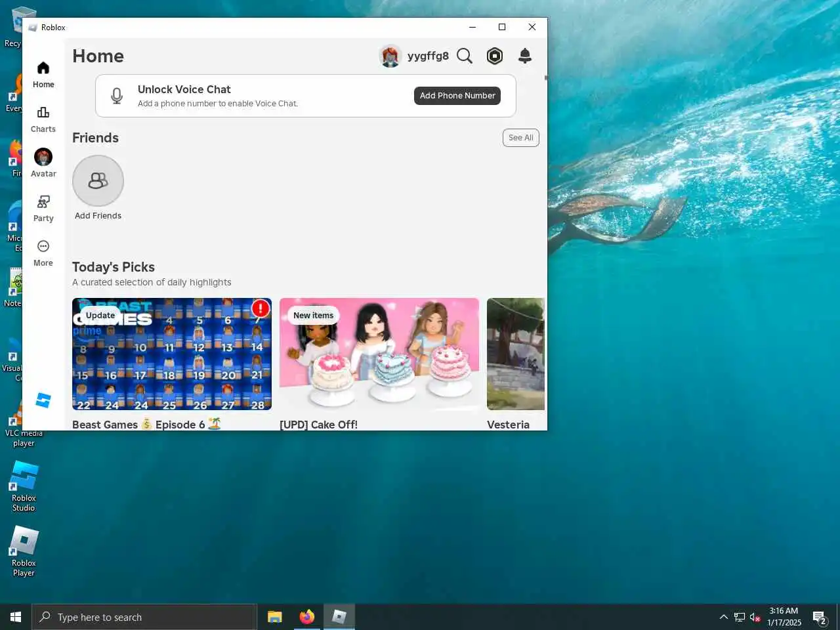Click the Unlock Voice Chat heading
Image resolution: width=840 pixels, height=630 pixels.
tap(184, 89)
